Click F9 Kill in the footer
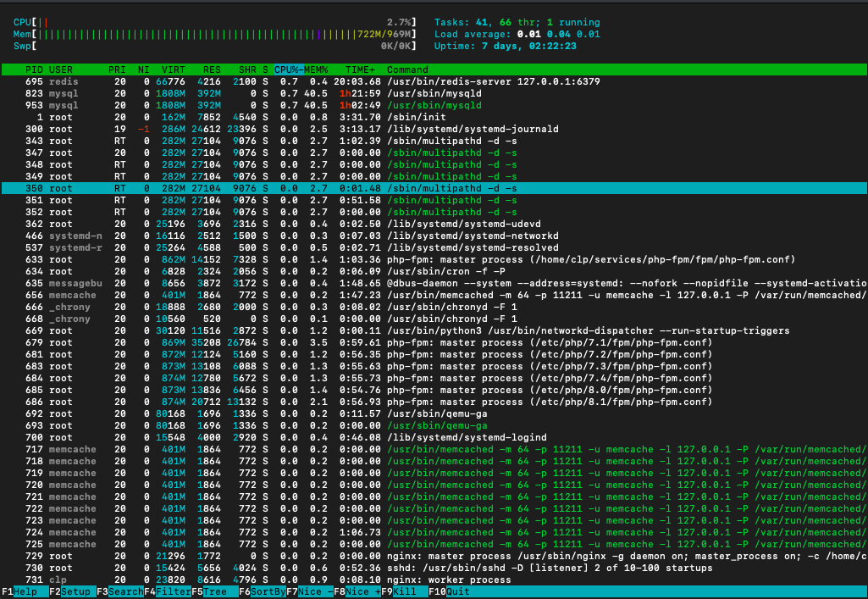Screen dimensions: 868x599 405,592
